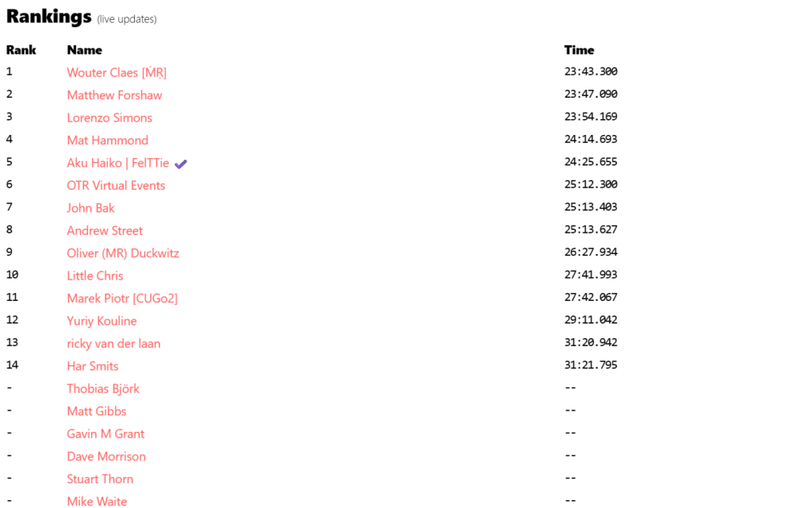The height and width of the screenshot is (508, 812).
Task: Open Wouter Claes [MR] profile link
Action: (x=117, y=72)
